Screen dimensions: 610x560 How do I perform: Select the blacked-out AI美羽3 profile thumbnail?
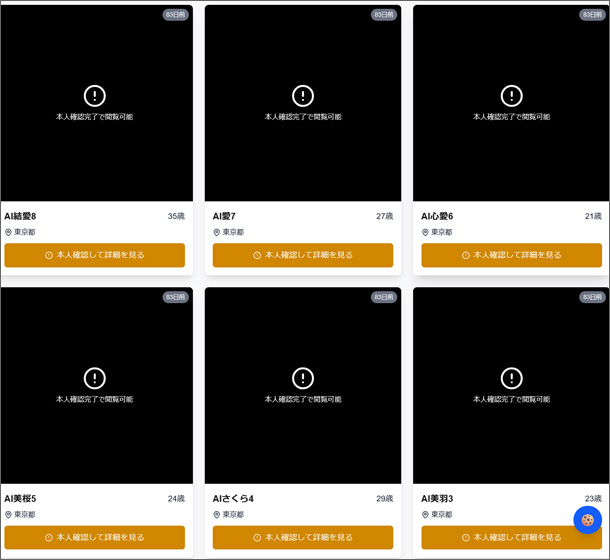511,385
